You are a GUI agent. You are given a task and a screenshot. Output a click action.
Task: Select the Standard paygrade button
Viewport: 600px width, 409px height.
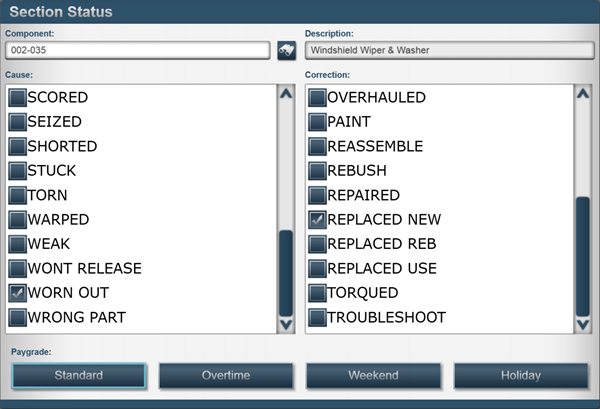pos(79,375)
